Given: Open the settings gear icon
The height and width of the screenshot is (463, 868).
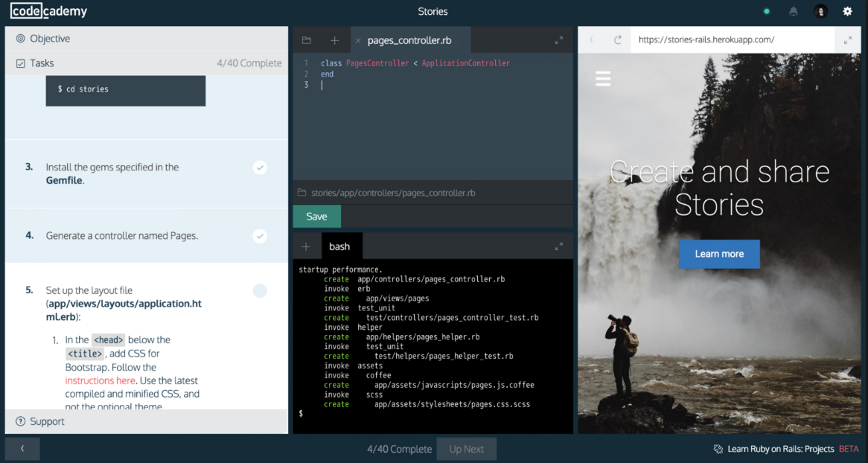Looking at the screenshot, I should 847,11.
